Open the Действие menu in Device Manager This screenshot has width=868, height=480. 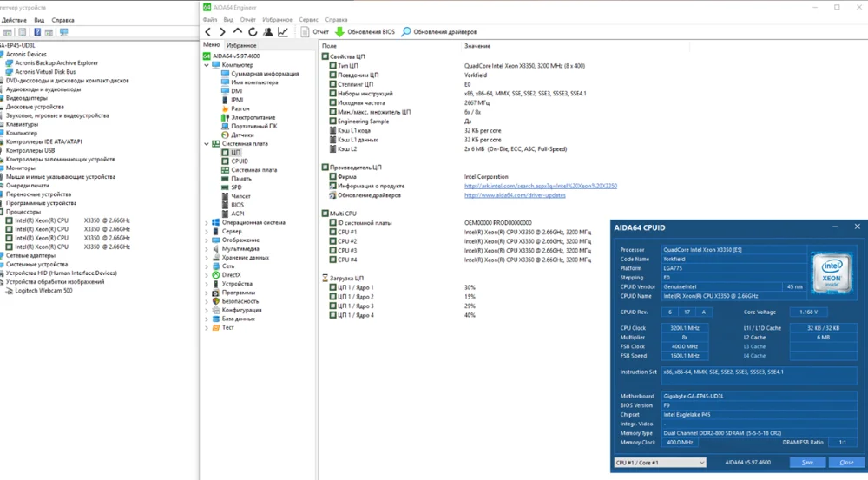tap(14, 20)
